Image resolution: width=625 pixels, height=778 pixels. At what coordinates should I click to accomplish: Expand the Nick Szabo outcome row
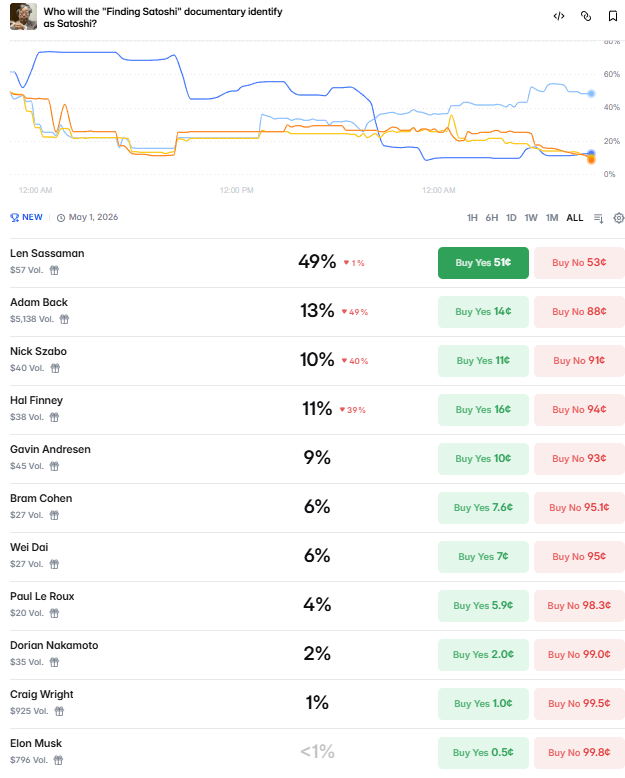click(x=200, y=360)
